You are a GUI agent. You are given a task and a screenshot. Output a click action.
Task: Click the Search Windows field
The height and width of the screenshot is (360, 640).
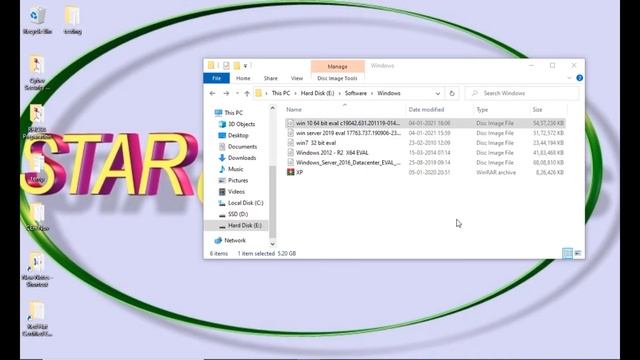(x=522, y=93)
